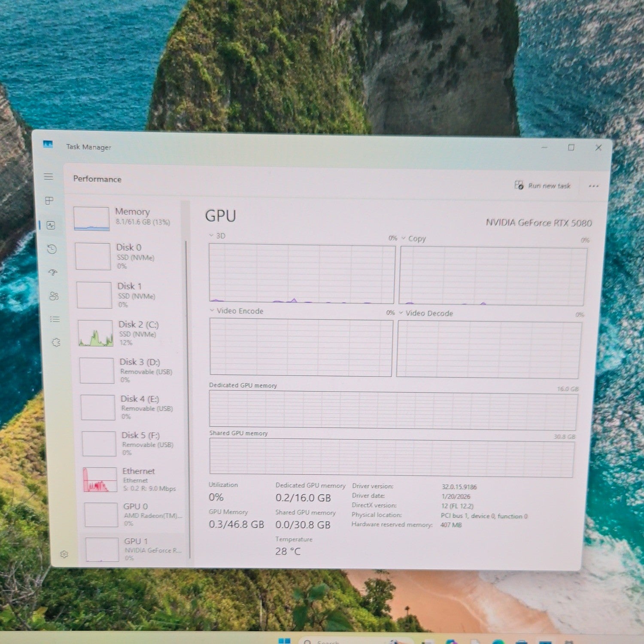Click the 3D engine utilization graph
This screenshot has width=644, height=644.
(x=301, y=274)
